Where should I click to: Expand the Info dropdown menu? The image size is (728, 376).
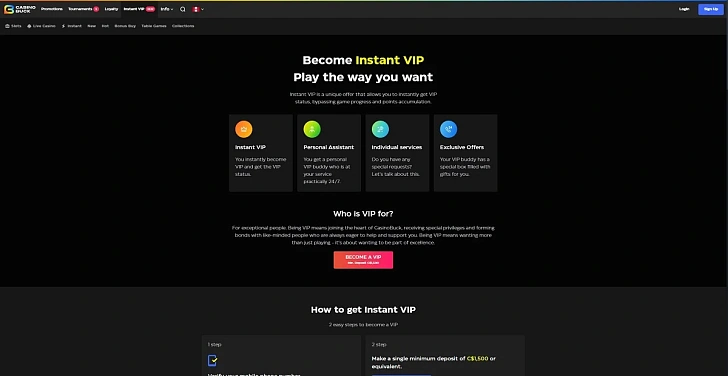click(x=167, y=9)
